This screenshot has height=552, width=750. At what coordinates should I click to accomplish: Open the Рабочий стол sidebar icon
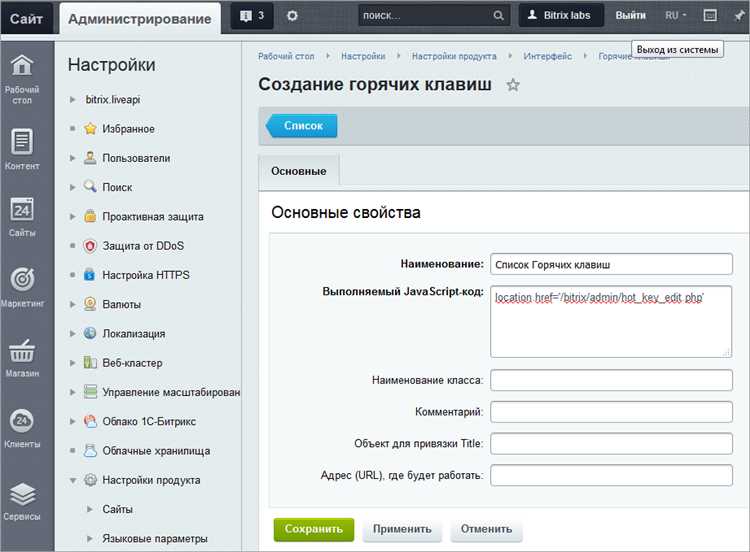[x=22, y=66]
